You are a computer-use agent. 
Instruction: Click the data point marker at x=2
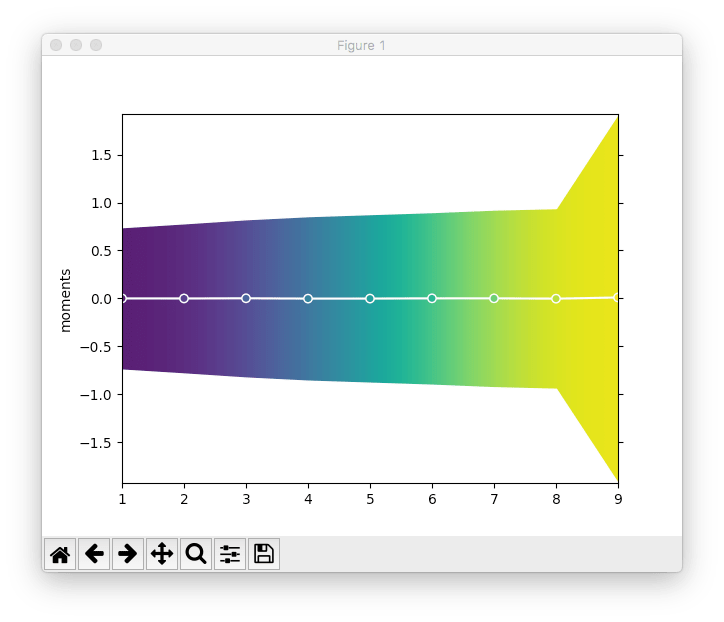(x=184, y=298)
